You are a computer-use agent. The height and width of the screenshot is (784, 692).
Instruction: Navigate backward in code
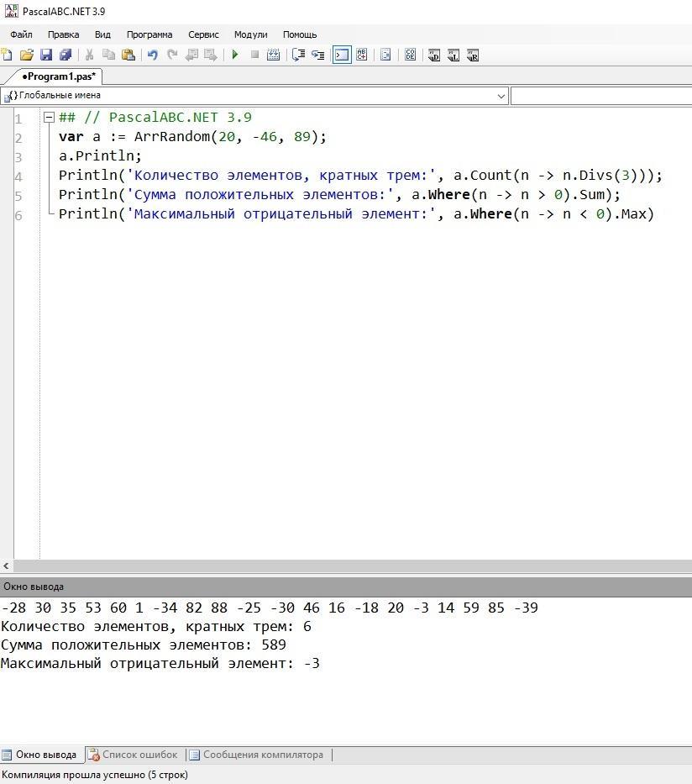pyautogui.click(x=191, y=55)
